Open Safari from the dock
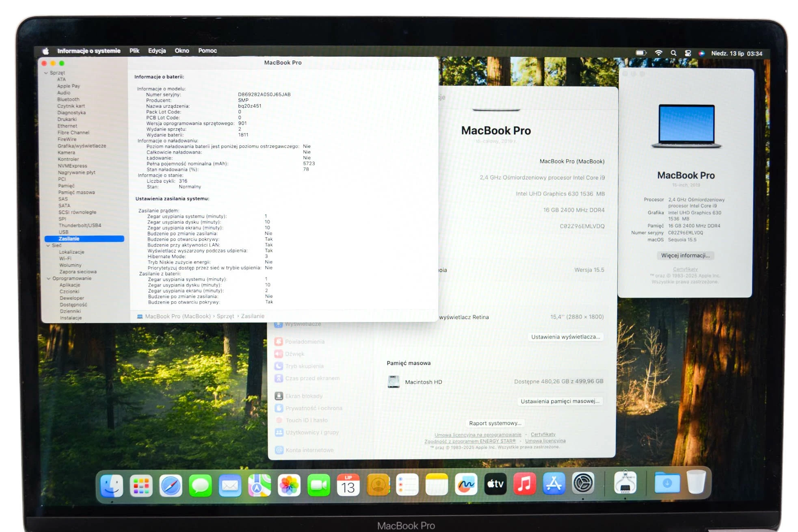 [x=171, y=485]
